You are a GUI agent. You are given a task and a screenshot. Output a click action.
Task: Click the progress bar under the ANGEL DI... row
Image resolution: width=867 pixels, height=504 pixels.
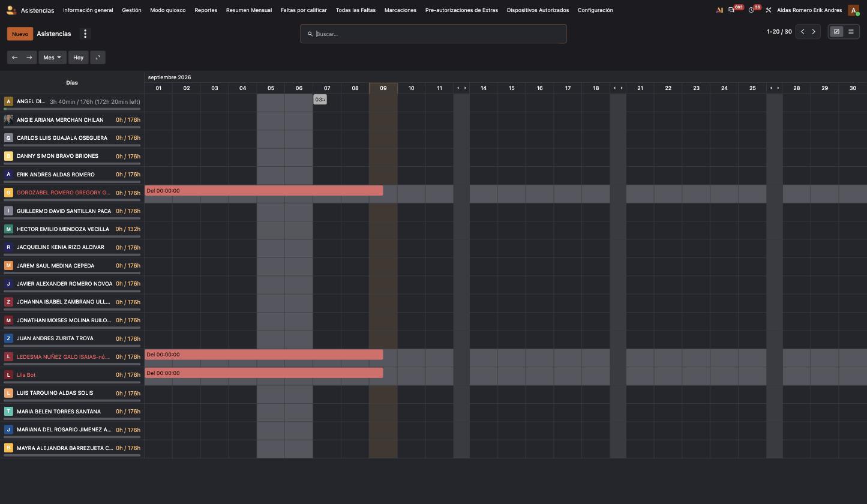click(72, 109)
